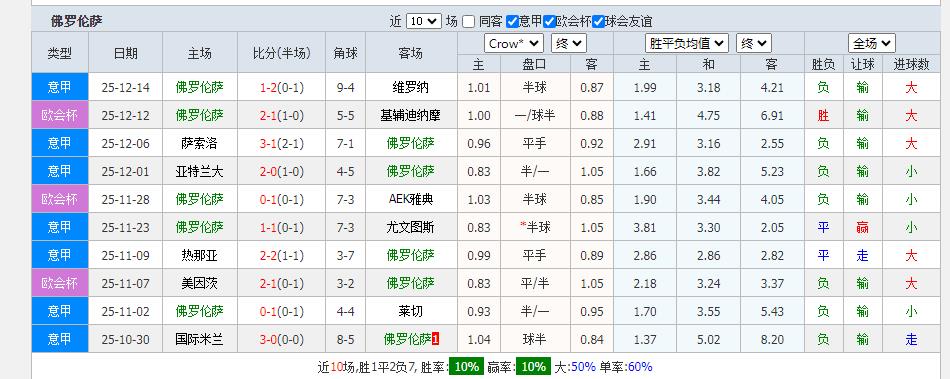The width and height of the screenshot is (950, 379).
Task: Click the score 2-0(1-0) at 亚特兰大
Action: 282,171
